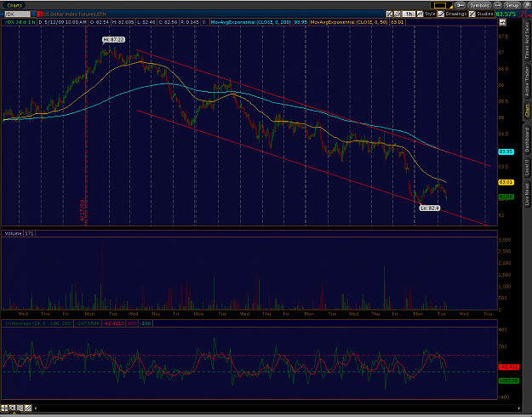Screen dimensions: 532x417
Task: Click the US Dollar Index Futures,ETH title
Action: click(x=75, y=14)
